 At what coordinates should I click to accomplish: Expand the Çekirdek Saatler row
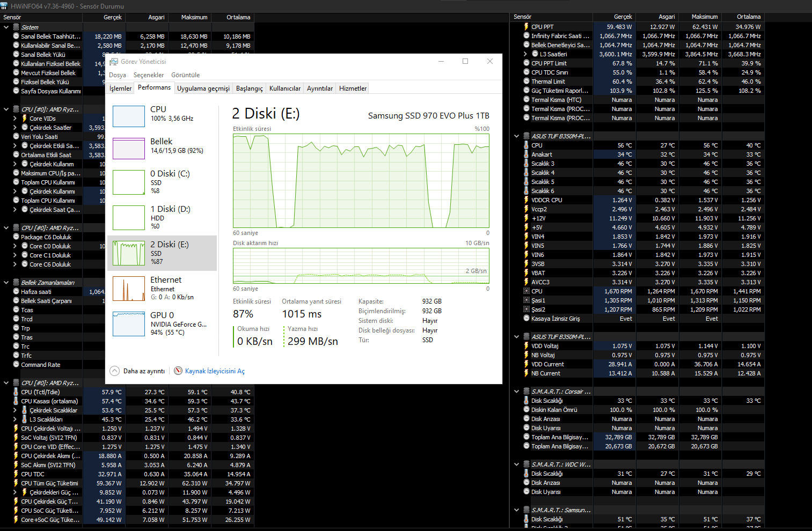(15, 127)
